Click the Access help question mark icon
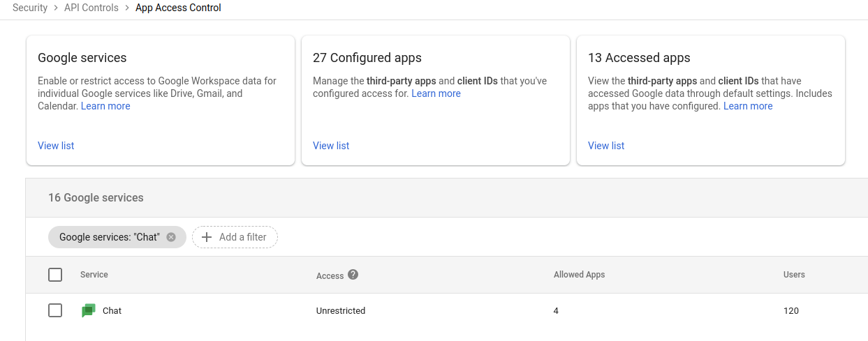This screenshot has height=341, width=868. click(x=353, y=275)
